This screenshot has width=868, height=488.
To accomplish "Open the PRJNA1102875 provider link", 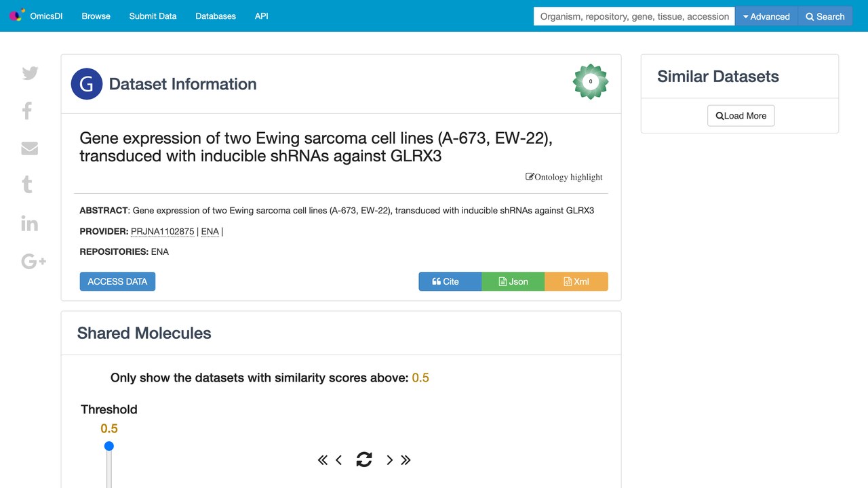I will tap(163, 231).
